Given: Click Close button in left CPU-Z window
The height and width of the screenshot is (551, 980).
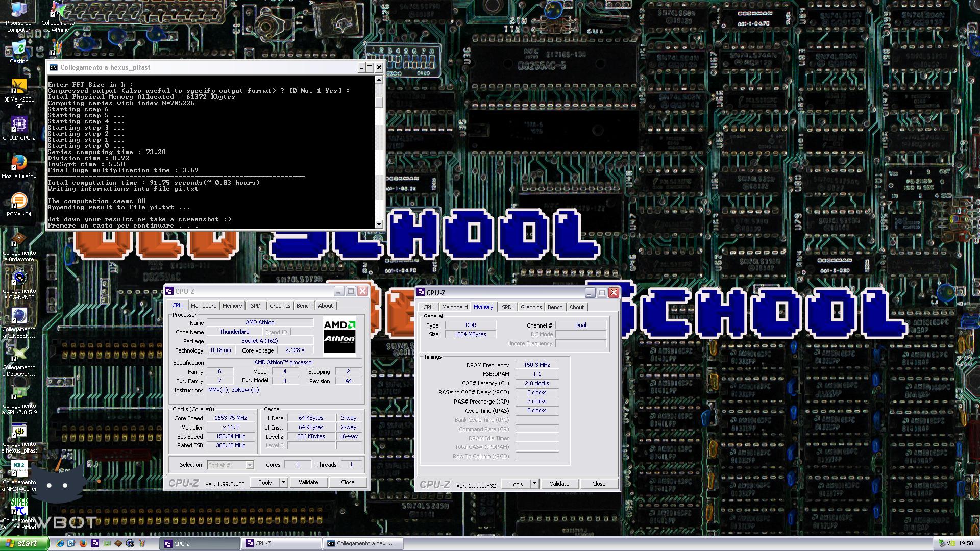Looking at the screenshot, I should 348,482.
